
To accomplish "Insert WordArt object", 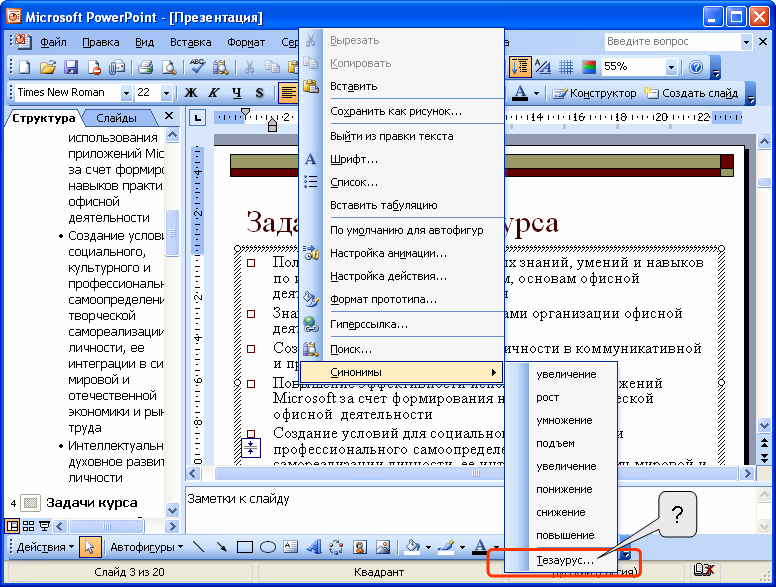I will point(313,547).
